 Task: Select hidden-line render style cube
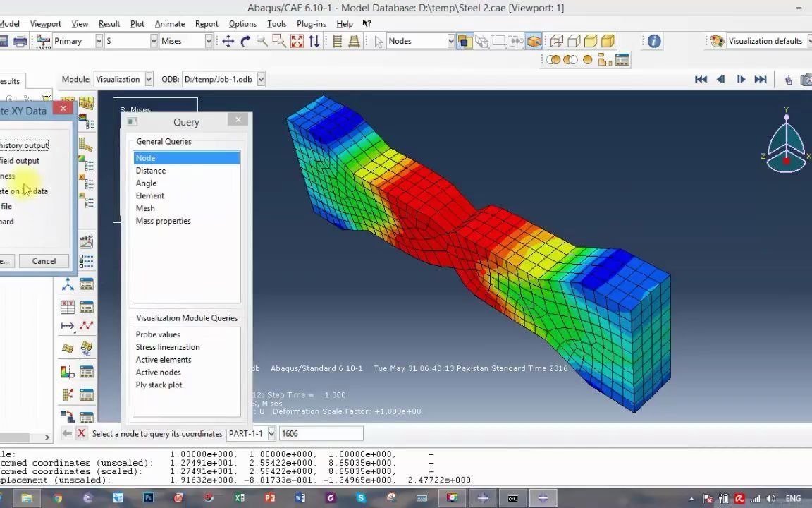574,41
